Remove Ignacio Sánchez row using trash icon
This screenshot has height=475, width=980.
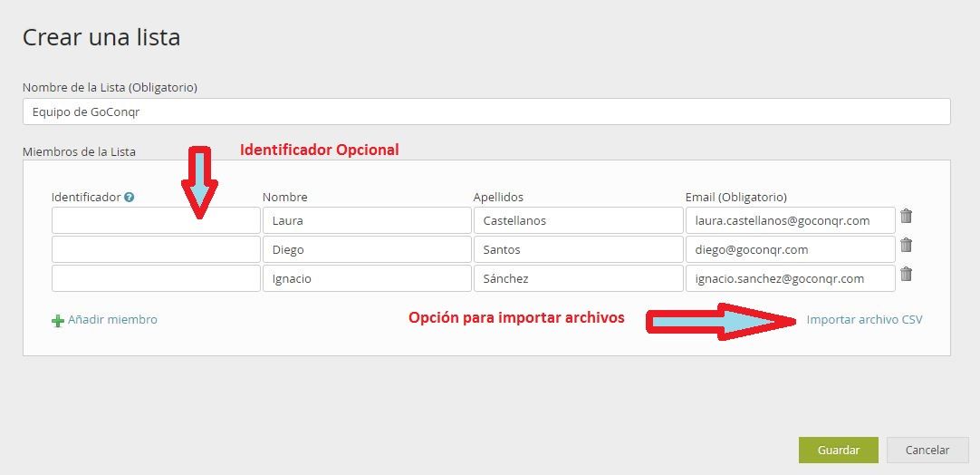pyautogui.click(x=906, y=275)
